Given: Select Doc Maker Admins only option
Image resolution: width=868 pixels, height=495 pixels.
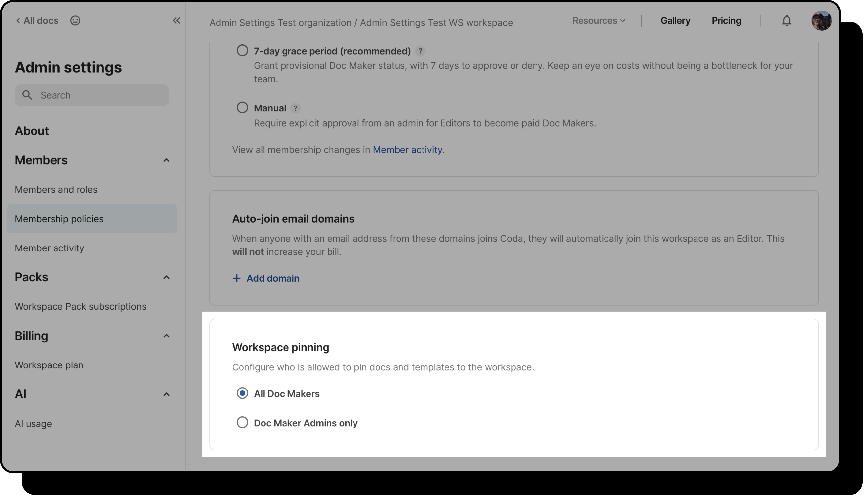Looking at the screenshot, I should [x=242, y=423].
